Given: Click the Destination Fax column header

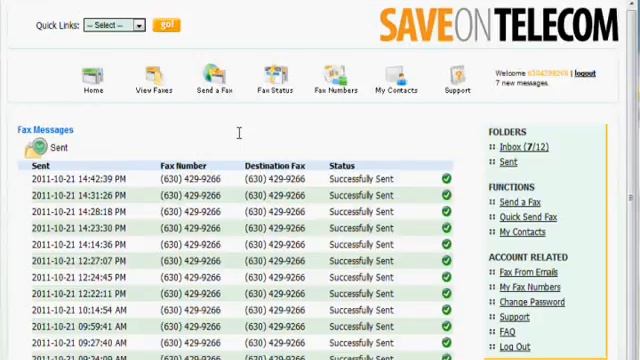Looking at the screenshot, I should click(275, 166).
